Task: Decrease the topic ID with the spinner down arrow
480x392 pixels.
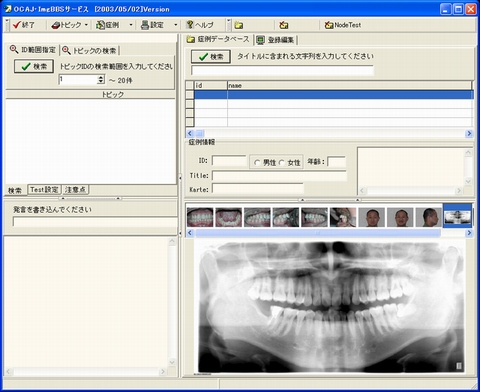Action: (101, 82)
